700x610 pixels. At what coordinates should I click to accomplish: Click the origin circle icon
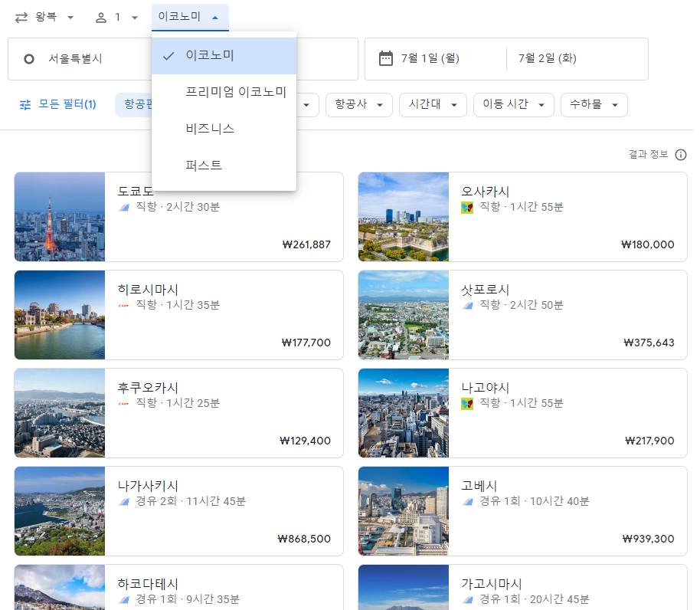click(29, 59)
